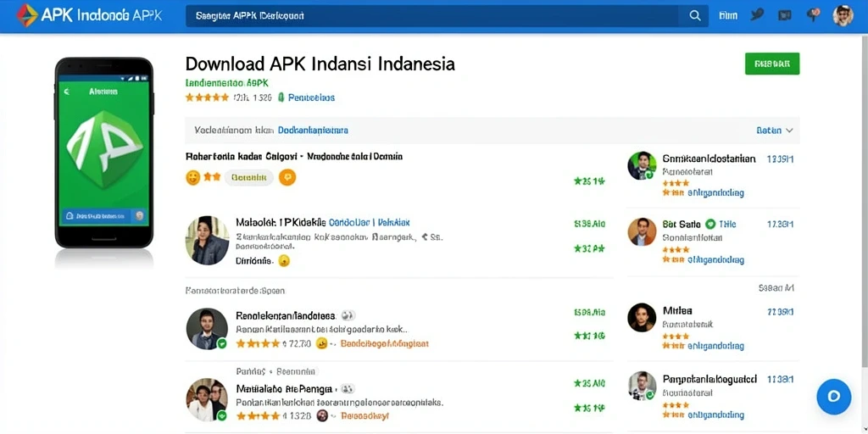Click the green button at top right

click(x=772, y=64)
